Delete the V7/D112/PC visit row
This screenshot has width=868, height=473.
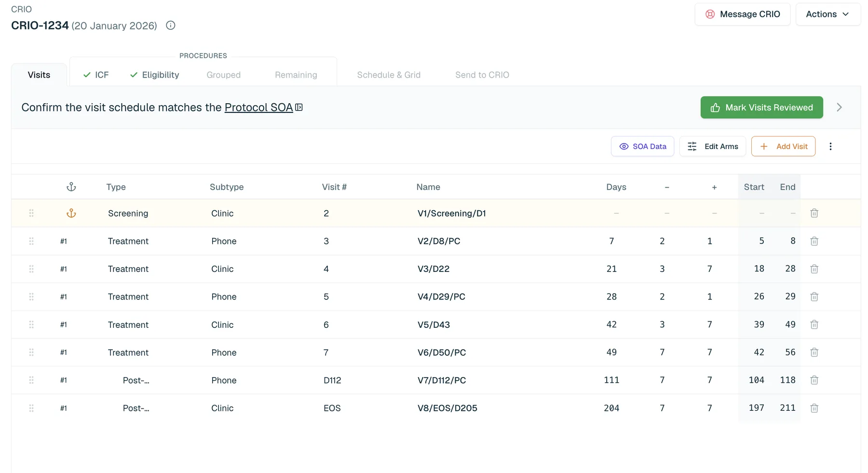pos(814,380)
